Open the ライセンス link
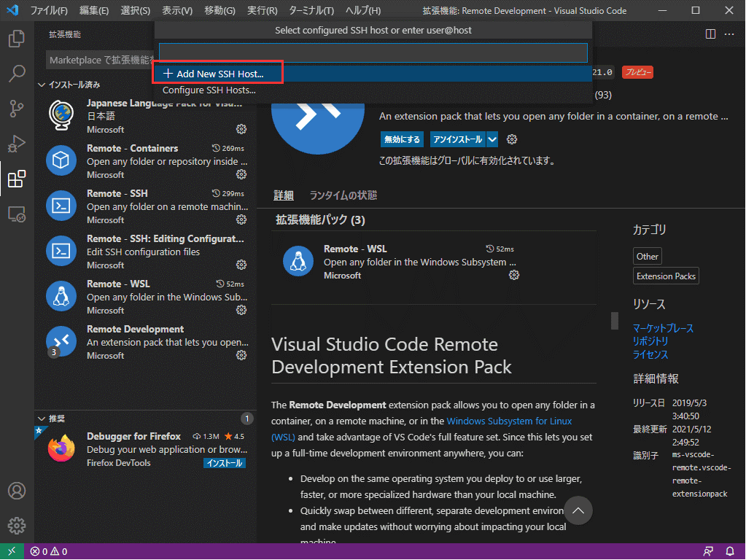Image resolution: width=746 pixels, height=560 pixels. point(650,354)
